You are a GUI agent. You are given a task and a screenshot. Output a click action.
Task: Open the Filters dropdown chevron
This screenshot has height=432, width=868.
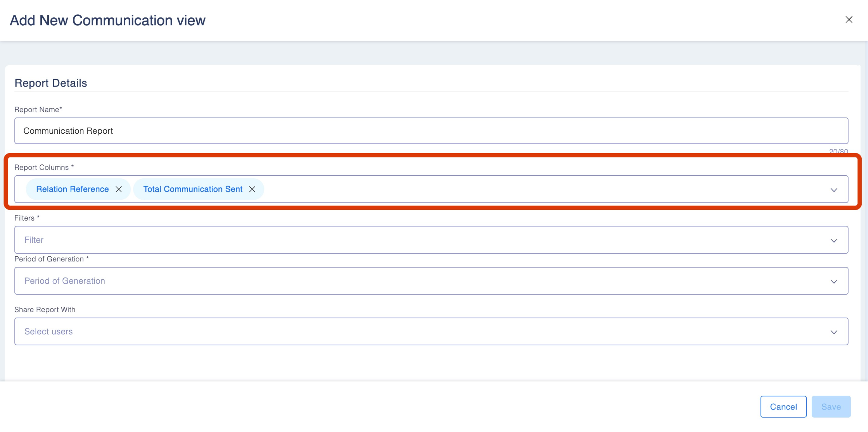tap(834, 240)
